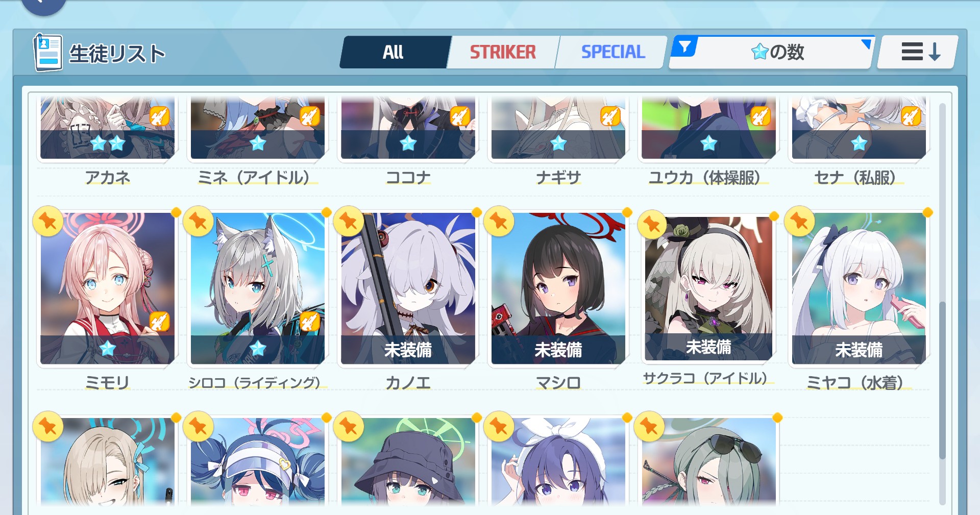Screen dimensions: 980x515
Task: Click the vertical scrollbar handle of list
Action: (x=942, y=380)
